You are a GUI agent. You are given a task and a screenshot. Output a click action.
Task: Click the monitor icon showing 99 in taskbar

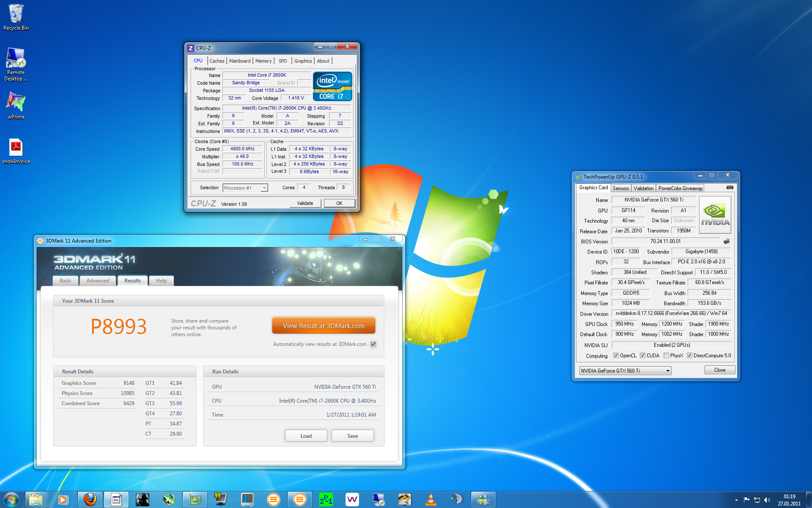pyautogui.click(x=220, y=500)
